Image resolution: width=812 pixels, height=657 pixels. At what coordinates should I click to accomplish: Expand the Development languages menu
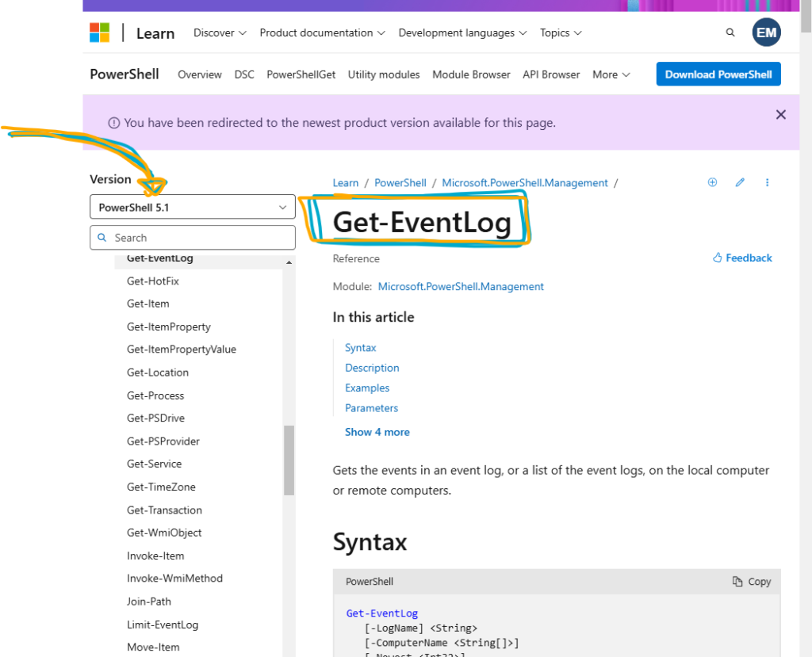click(x=462, y=32)
